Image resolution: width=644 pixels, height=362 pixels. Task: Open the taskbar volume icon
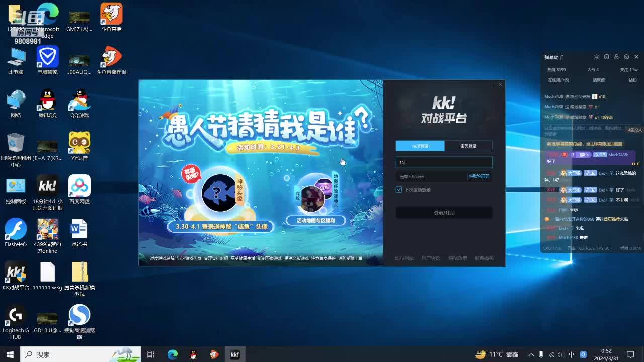coord(561,354)
